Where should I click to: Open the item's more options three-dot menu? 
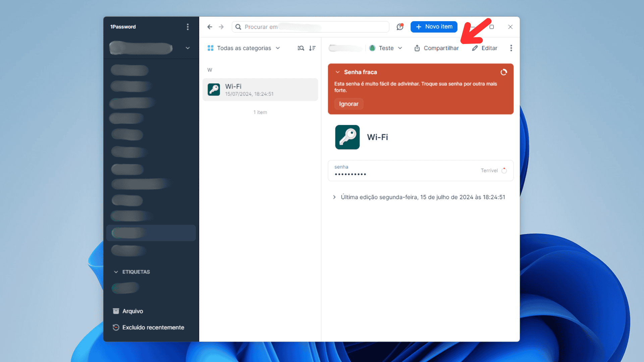click(511, 48)
